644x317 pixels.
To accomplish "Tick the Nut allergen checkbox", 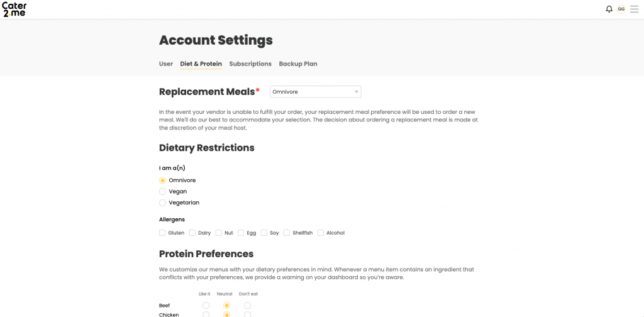I will tap(219, 233).
